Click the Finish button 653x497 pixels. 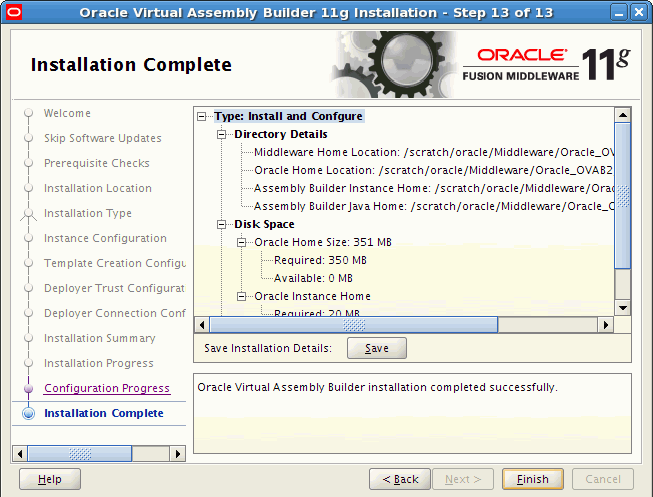[x=533, y=479]
